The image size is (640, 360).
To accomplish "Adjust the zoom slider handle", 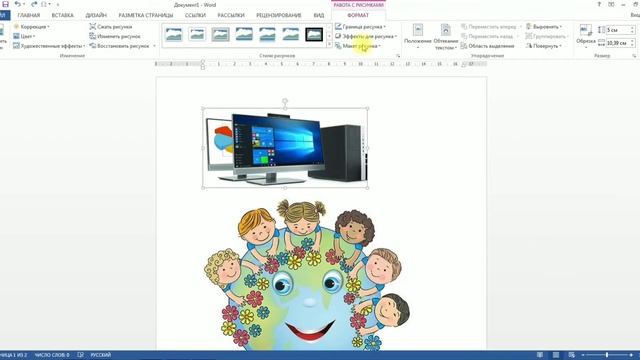I will click(607, 355).
